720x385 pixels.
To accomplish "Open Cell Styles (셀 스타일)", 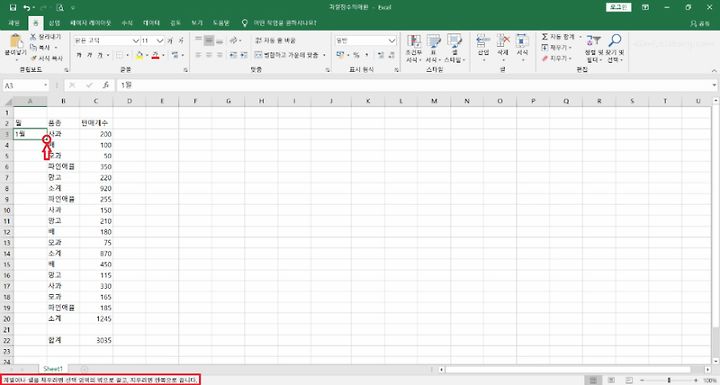I will click(x=454, y=48).
